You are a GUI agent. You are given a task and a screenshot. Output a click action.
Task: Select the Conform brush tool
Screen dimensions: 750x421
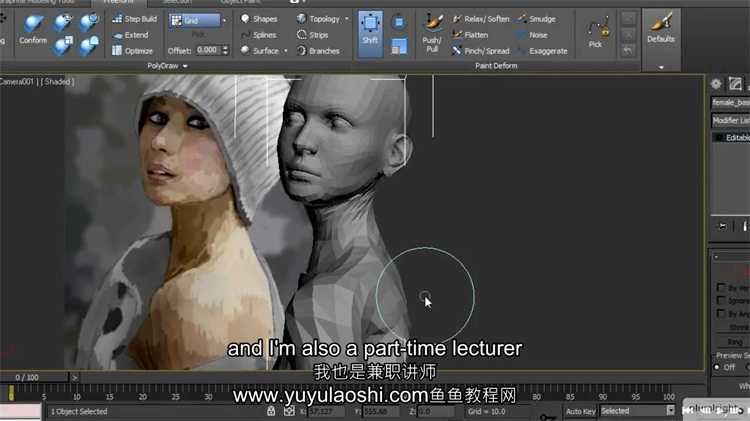click(33, 30)
